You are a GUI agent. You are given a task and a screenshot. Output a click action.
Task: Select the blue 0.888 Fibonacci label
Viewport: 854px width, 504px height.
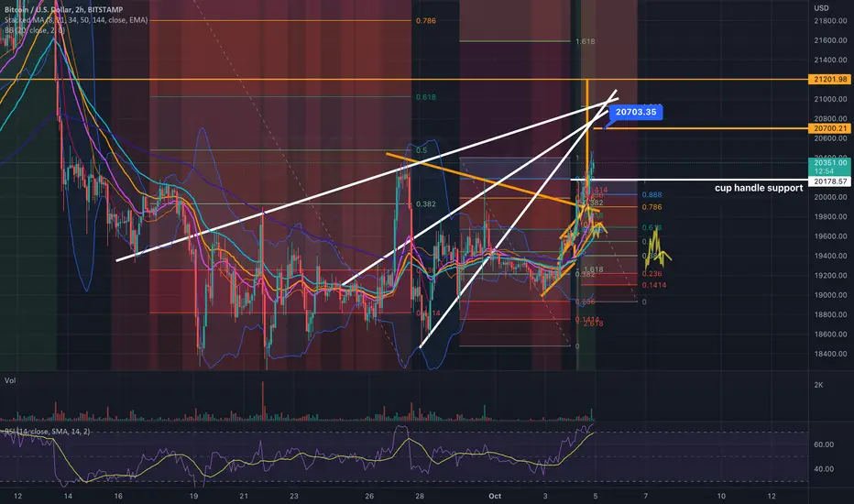651,194
